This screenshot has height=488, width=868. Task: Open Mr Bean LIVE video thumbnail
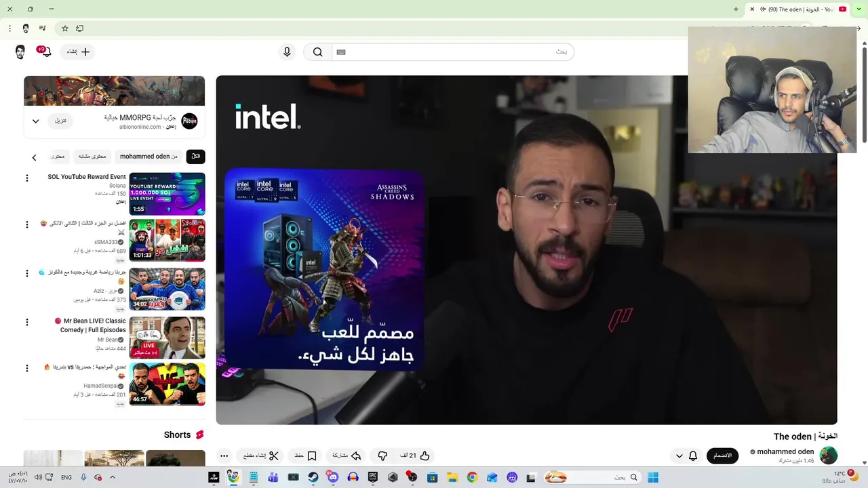167,338
